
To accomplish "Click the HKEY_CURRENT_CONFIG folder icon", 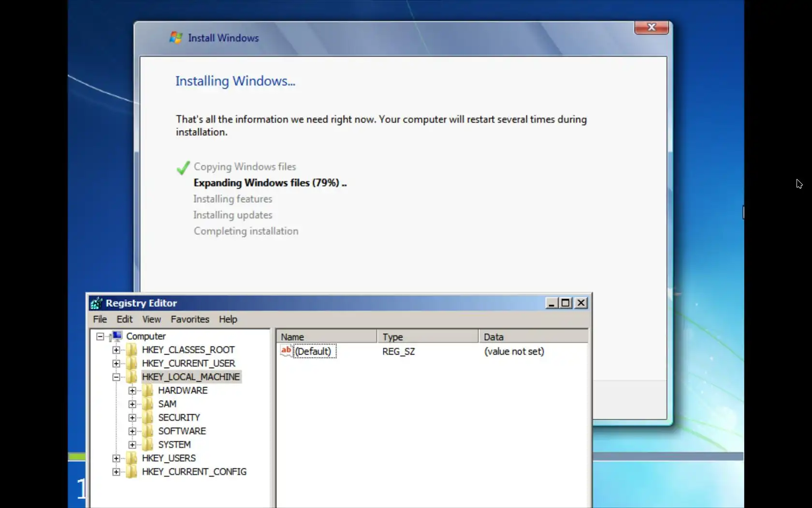I will pyautogui.click(x=131, y=471).
